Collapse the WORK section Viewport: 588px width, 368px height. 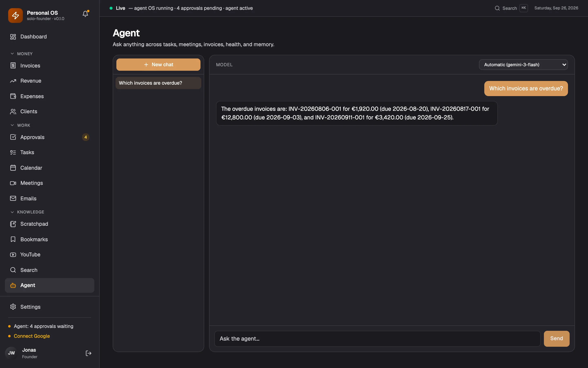[20, 125]
